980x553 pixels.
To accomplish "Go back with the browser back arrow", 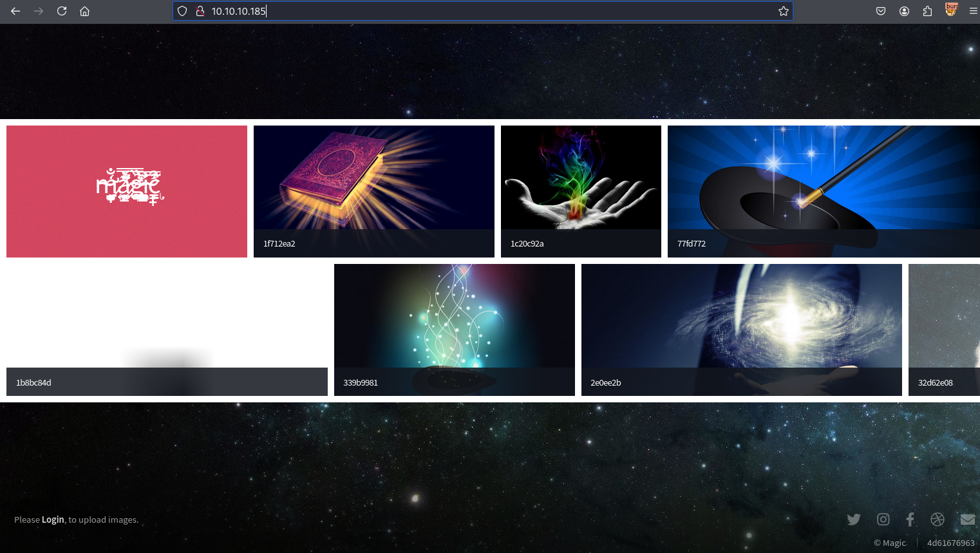I will click(15, 11).
